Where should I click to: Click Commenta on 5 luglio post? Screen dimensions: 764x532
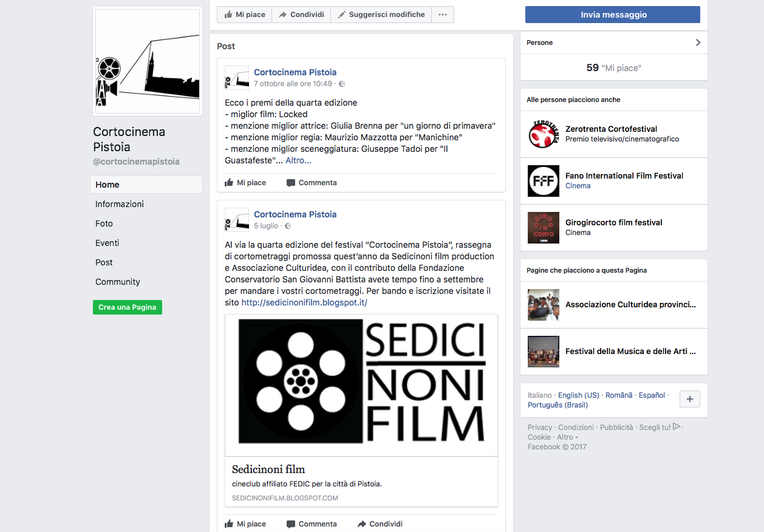[312, 524]
